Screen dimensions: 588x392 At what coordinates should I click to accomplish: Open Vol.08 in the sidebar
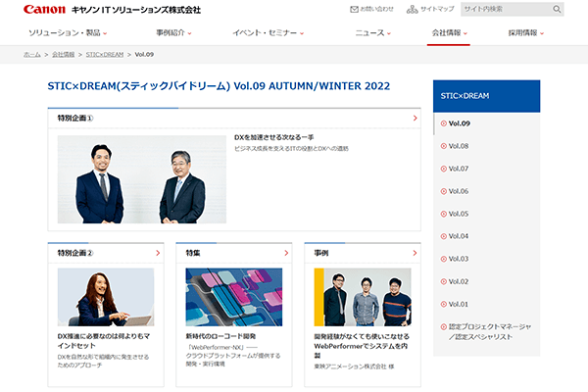tap(459, 146)
